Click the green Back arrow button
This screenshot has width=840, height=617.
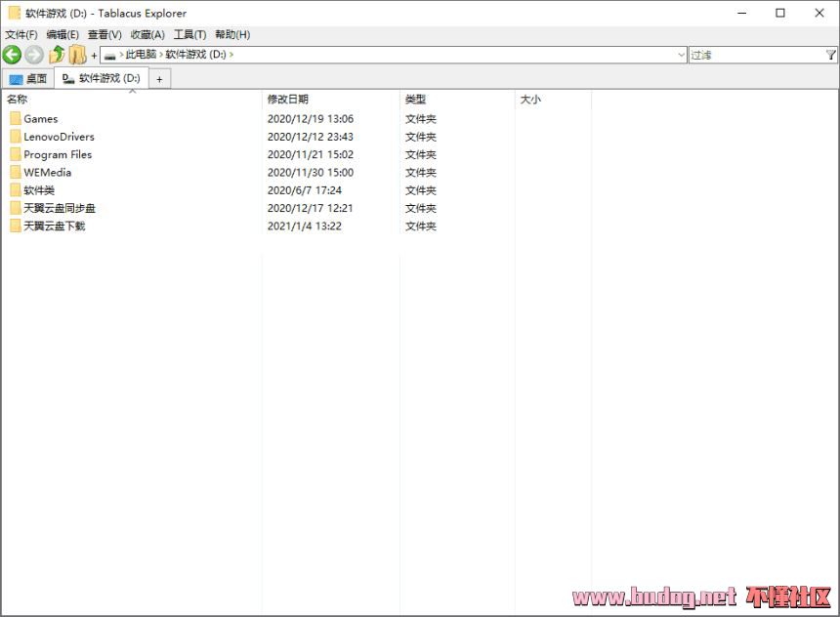[12, 55]
